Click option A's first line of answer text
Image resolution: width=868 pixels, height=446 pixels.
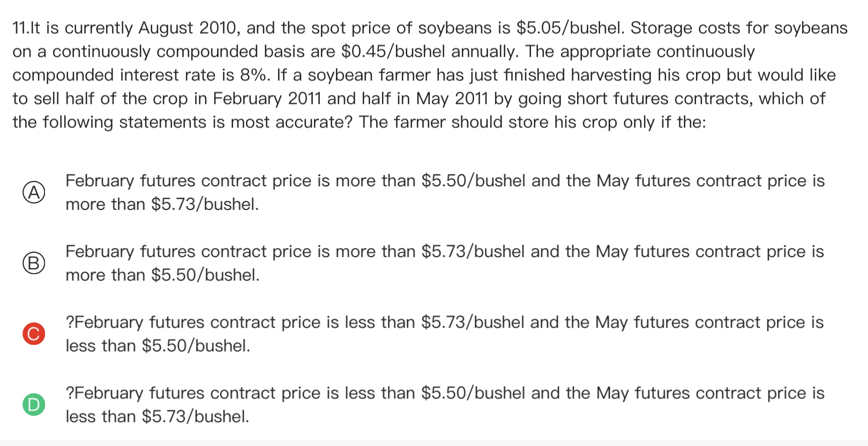pyautogui.click(x=445, y=181)
